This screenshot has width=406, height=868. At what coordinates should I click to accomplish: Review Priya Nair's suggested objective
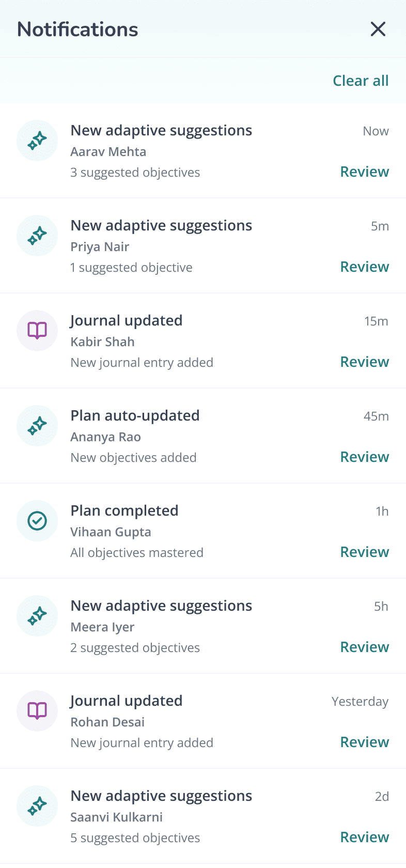click(x=364, y=267)
